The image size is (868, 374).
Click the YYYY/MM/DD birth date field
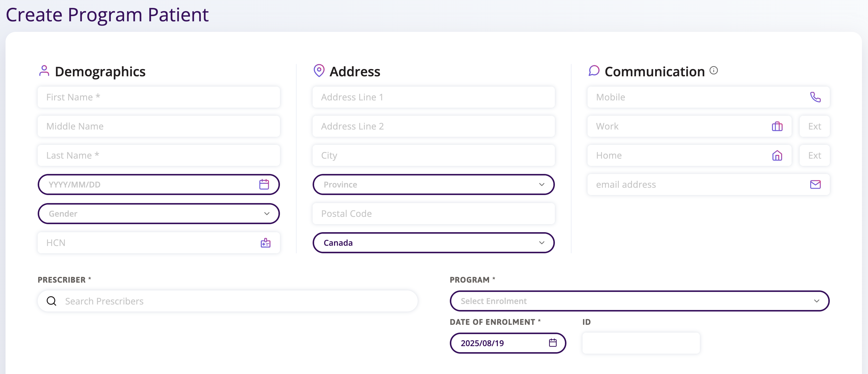[x=159, y=184]
